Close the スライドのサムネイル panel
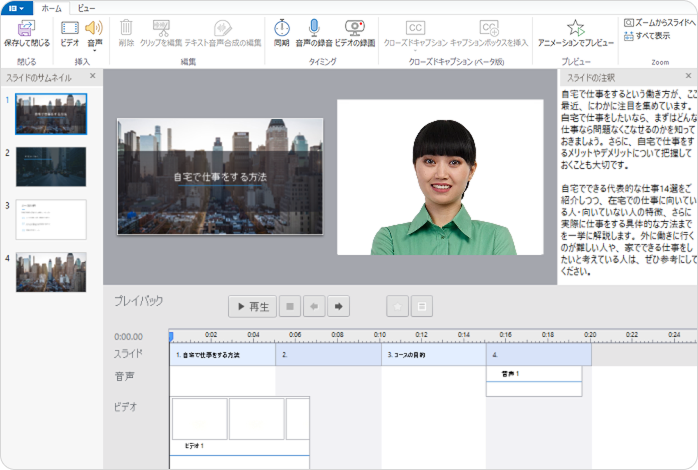Image resolution: width=698 pixels, height=470 pixels. click(x=92, y=76)
